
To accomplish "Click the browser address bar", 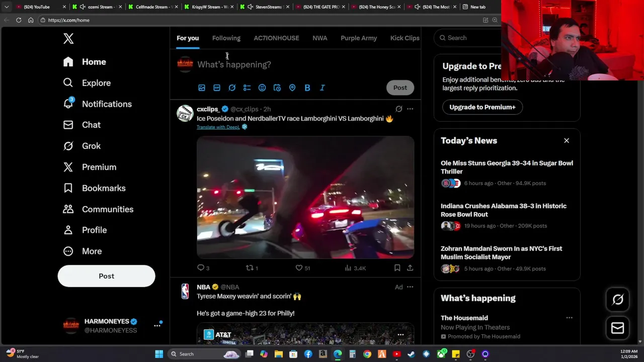I will pos(259,20).
